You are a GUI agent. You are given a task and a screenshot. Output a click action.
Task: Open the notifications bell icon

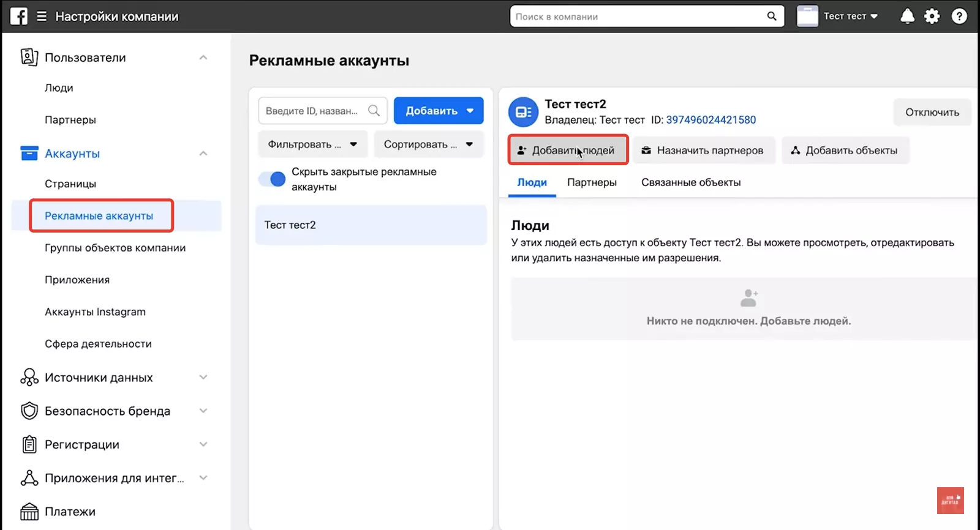pyautogui.click(x=907, y=17)
